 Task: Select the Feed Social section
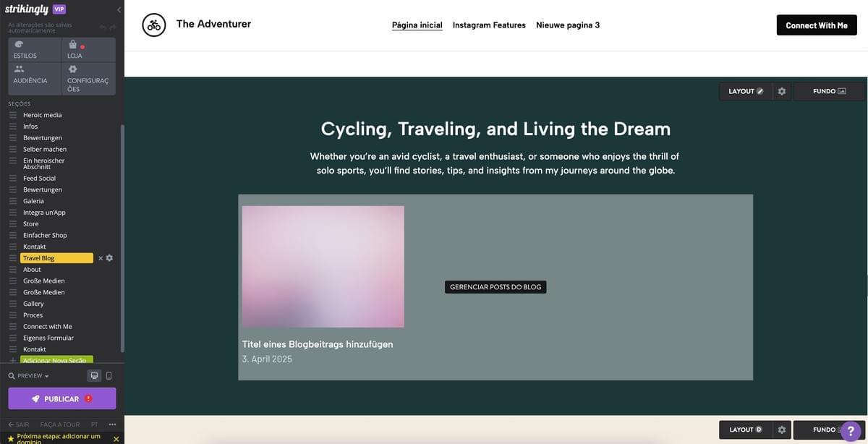[39, 178]
